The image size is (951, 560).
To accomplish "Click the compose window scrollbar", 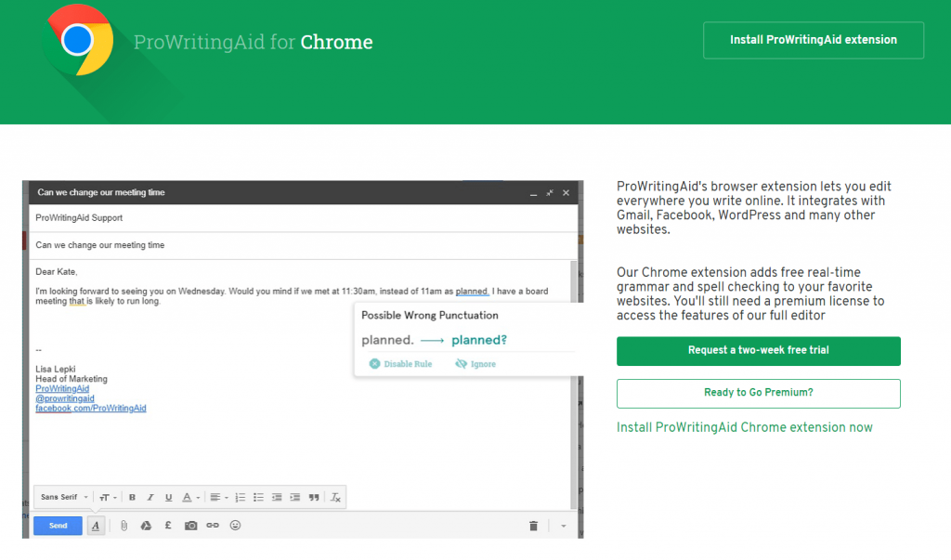I will tap(574, 384).
